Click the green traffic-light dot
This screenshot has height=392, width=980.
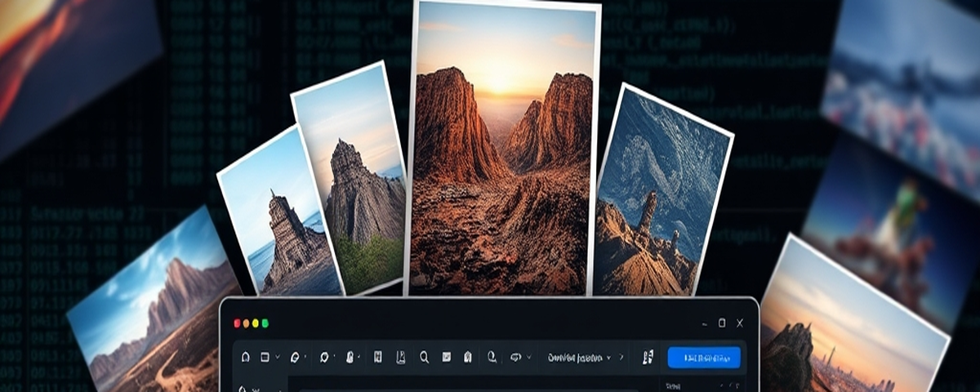[x=265, y=323]
